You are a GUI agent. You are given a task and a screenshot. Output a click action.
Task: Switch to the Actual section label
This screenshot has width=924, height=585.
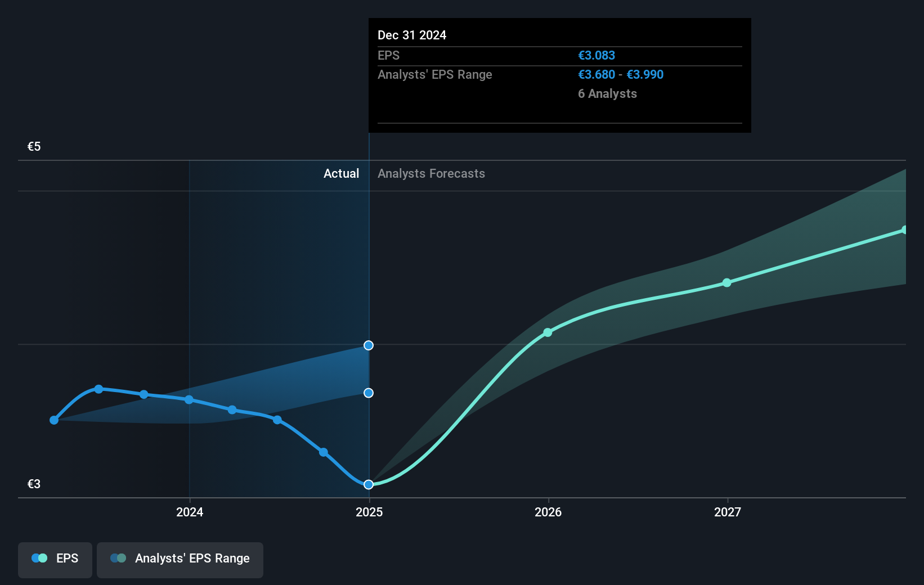pyautogui.click(x=341, y=173)
